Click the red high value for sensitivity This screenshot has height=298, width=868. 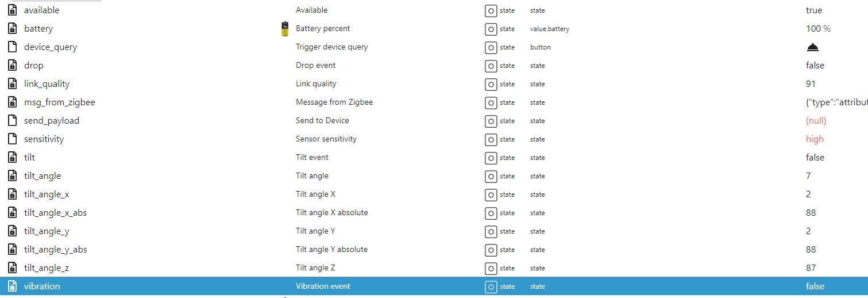(x=815, y=139)
